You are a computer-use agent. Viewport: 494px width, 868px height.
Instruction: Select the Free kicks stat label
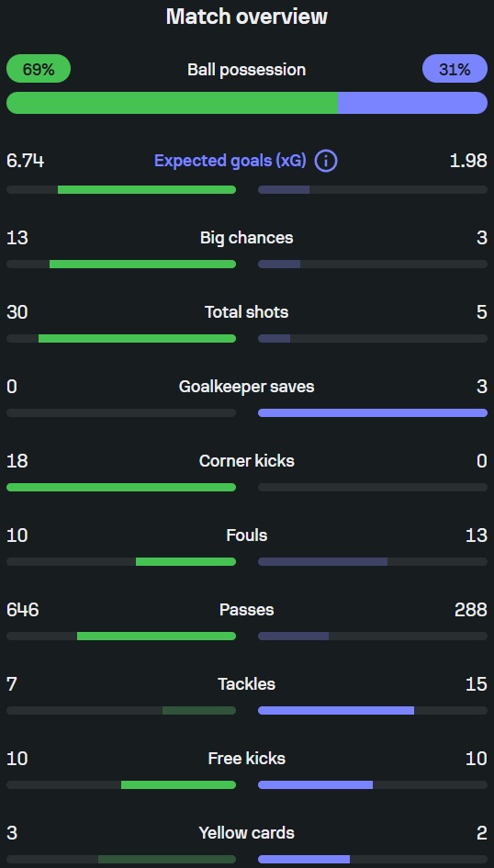coord(247,759)
